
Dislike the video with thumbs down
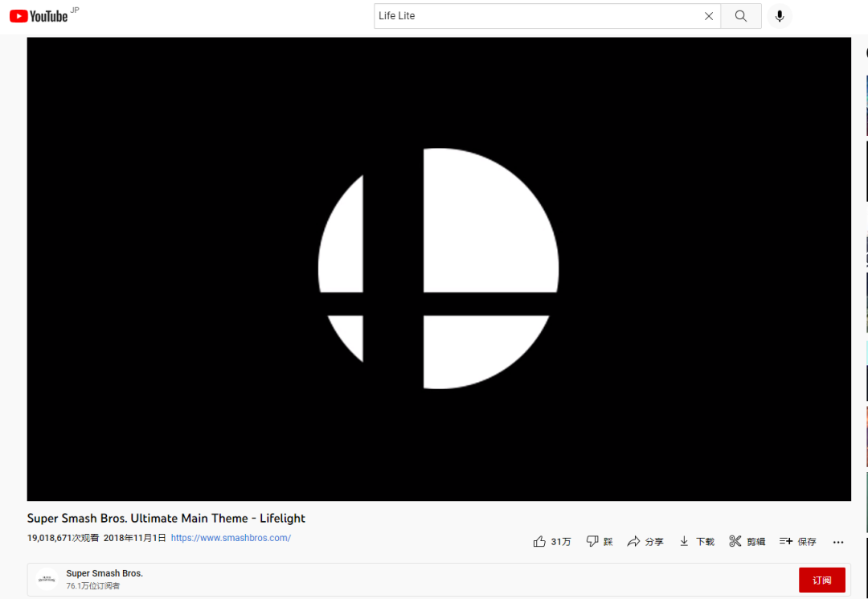(600, 541)
